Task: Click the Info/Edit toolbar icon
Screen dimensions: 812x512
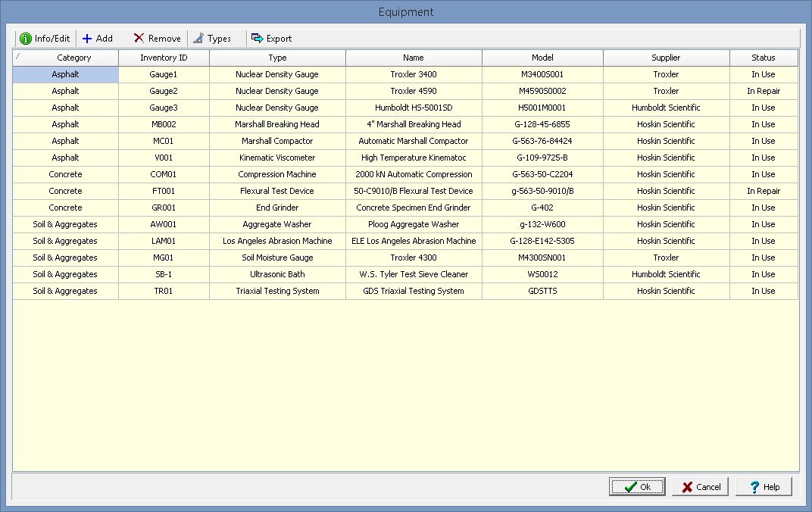Action: (x=26, y=39)
